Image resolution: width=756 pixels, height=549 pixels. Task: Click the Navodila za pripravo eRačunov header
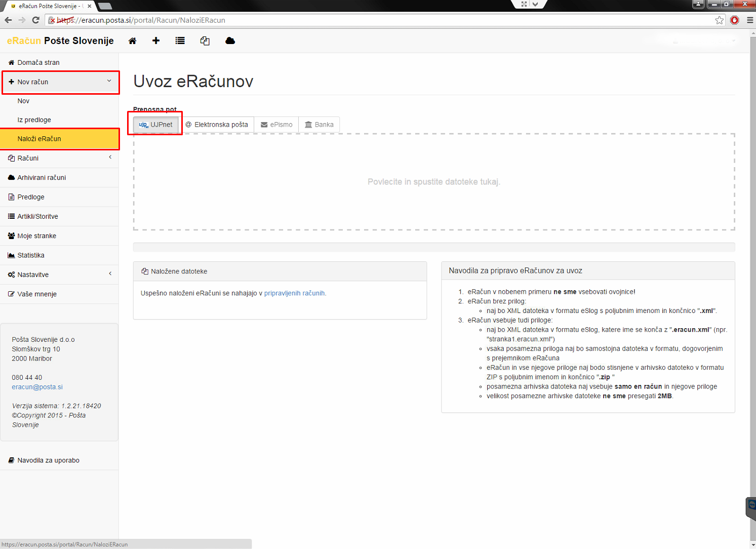tap(588, 270)
